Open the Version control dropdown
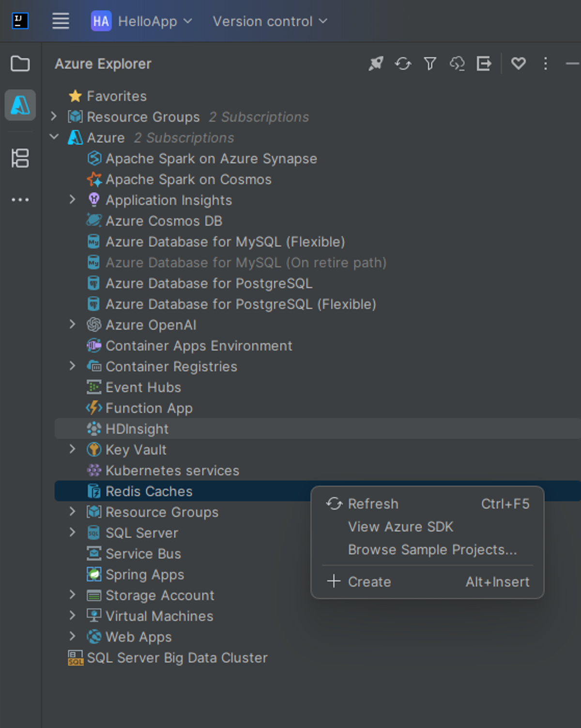The height and width of the screenshot is (728, 581). 269,21
